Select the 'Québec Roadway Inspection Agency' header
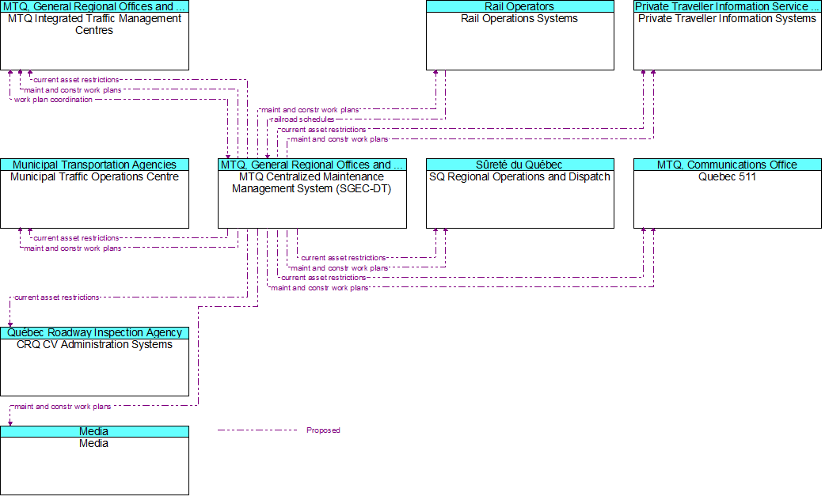This screenshot has width=829, height=504. [95, 333]
